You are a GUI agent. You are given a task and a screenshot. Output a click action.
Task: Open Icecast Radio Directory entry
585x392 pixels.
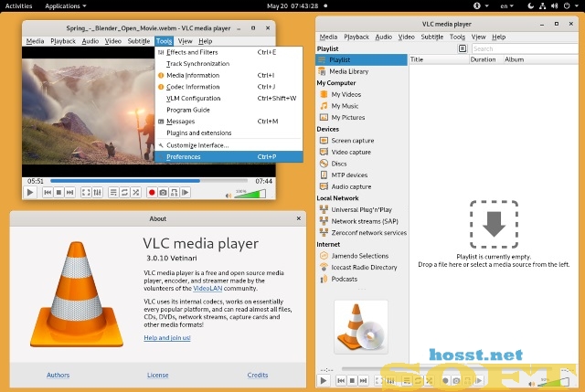coord(362,268)
